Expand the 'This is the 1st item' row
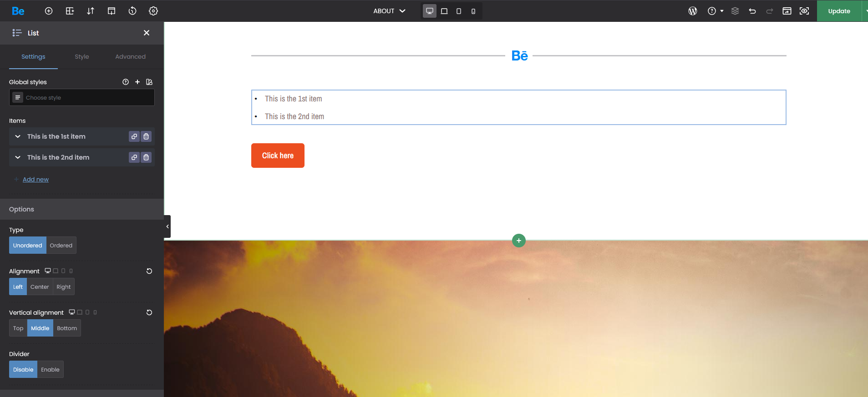The width and height of the screenshot is (868, 397). click(18, 136)
